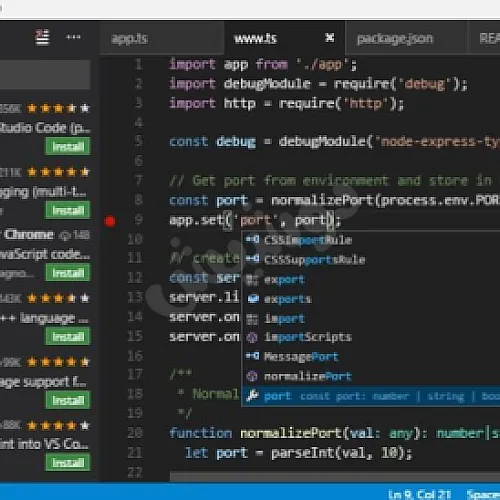Click the CSSImportRule interface icon
Viewport: 500px width, 500px height.
point(252,239)
